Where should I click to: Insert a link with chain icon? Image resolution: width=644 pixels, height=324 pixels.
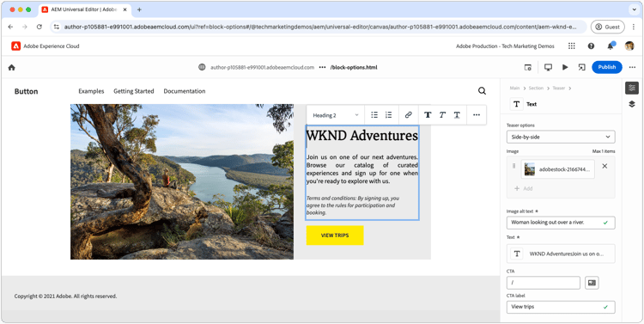pyautogui.click(x=408, y=115)
